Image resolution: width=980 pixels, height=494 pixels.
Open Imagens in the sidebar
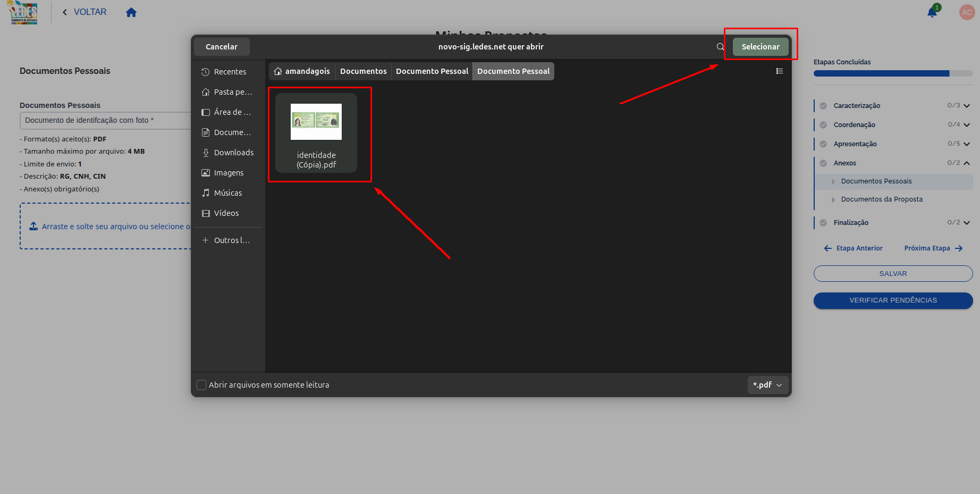(229, 173)
